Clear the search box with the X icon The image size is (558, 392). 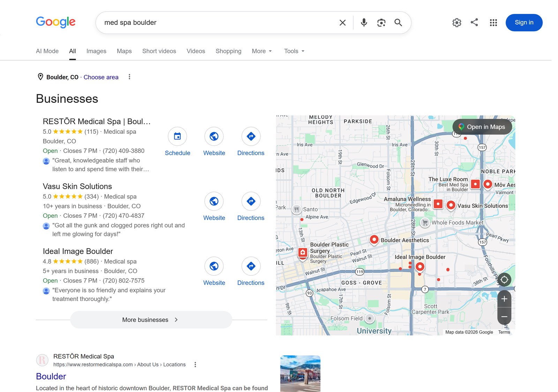(x=342, y=23)
